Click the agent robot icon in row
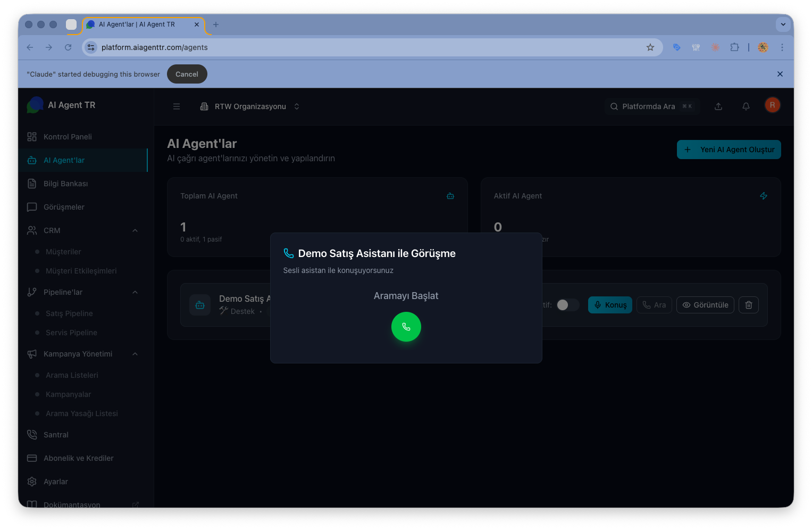Image resolution: width=812 pixels, height=530 pixels. pyautogui.click(x=200, y=305)
